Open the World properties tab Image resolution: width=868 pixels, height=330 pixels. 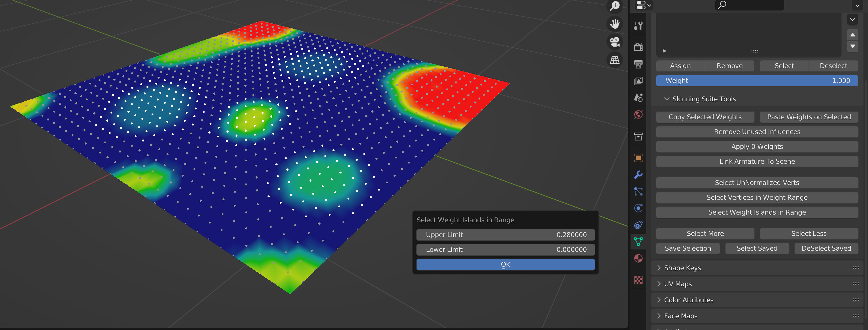point(638,114)
